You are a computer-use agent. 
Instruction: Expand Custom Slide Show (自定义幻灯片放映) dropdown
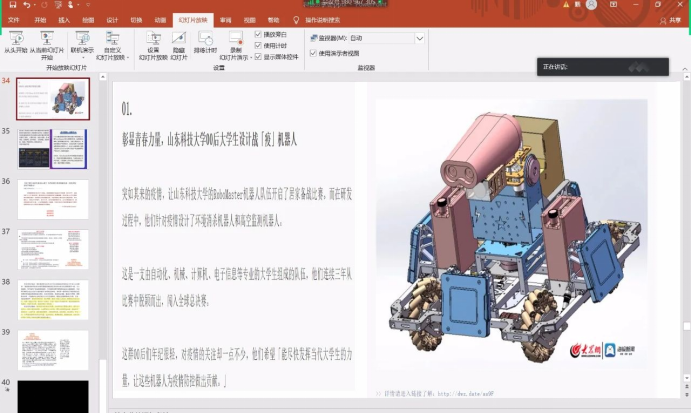click(128, 58)
